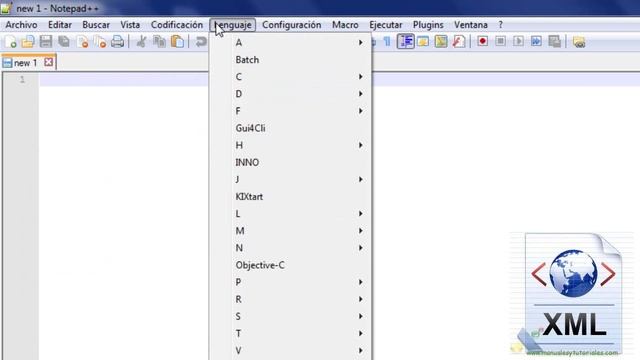
Task: Choose Batch language
Action: (x=291, y=60)
